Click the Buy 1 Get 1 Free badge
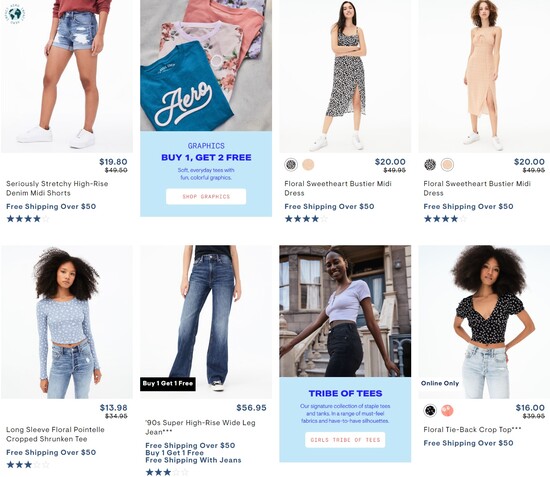Image resolution: width=550 pixels, height=477 pixels. [168, 384]
